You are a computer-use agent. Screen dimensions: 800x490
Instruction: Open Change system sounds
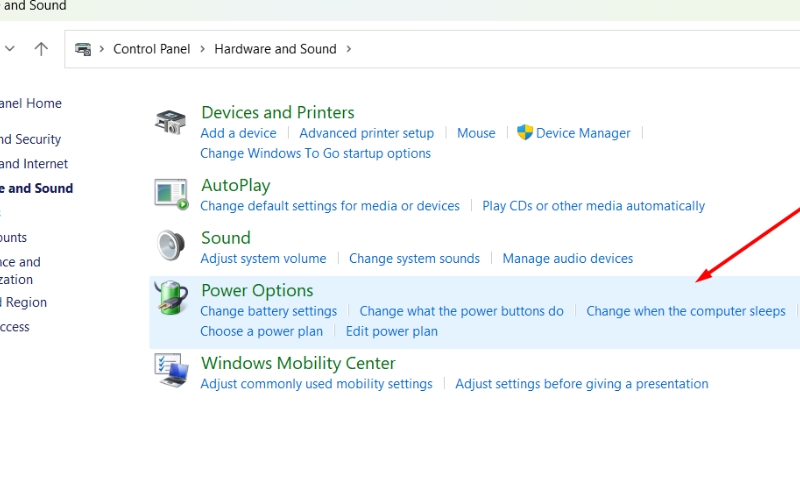[x=414, y=258]
